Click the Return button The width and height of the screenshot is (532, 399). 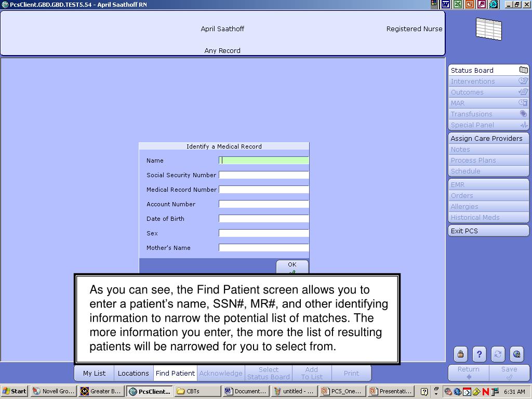click(x=469, y=373)
